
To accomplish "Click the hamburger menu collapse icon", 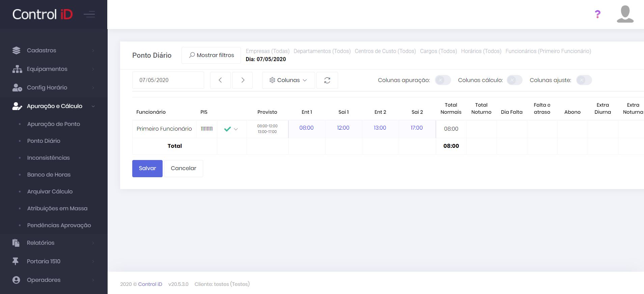I will pos(89,14).
